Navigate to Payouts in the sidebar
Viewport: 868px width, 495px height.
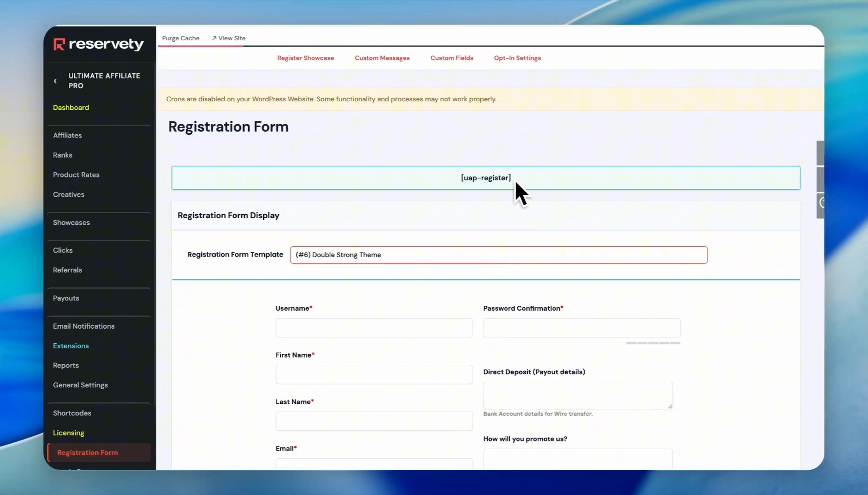click(66, 298)
